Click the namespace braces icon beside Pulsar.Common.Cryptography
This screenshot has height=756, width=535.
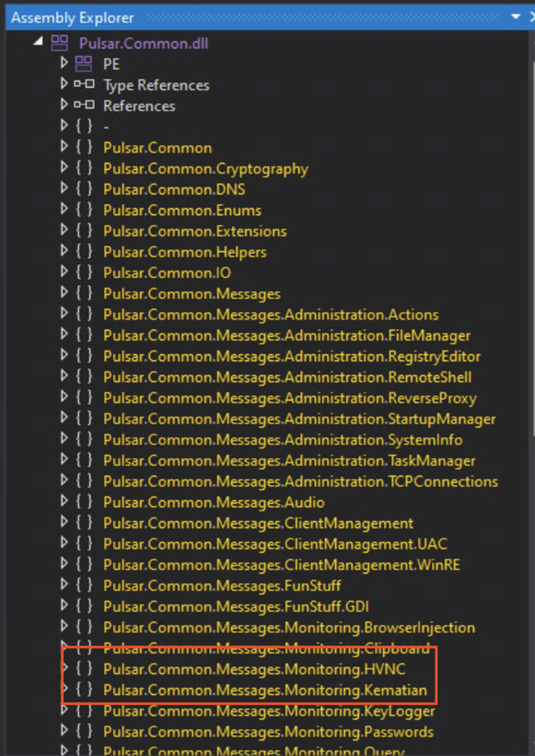pyautogui.click(x=84, y=168)
